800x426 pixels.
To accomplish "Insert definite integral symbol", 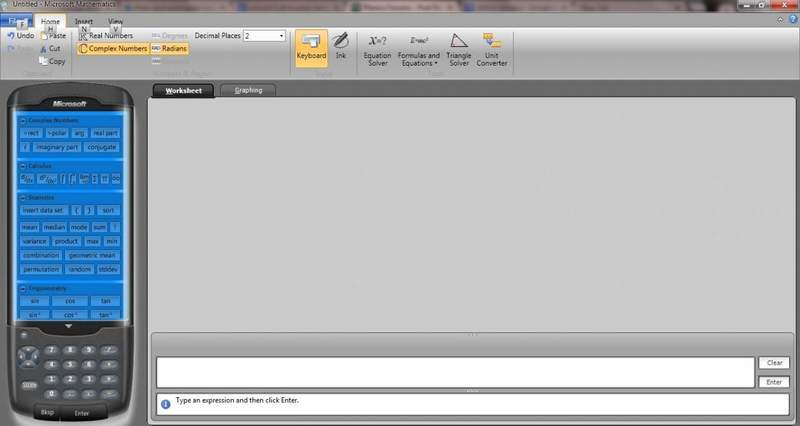I will pyautogui.click(x=72, y=179).
